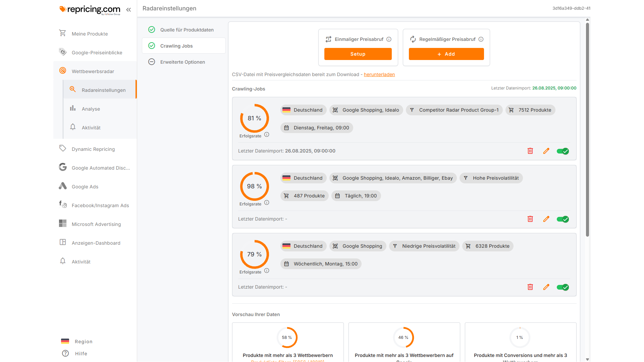The image size is (644, 362).
Task: Click the Analyse bar chart icon
Action: (73, 108)
